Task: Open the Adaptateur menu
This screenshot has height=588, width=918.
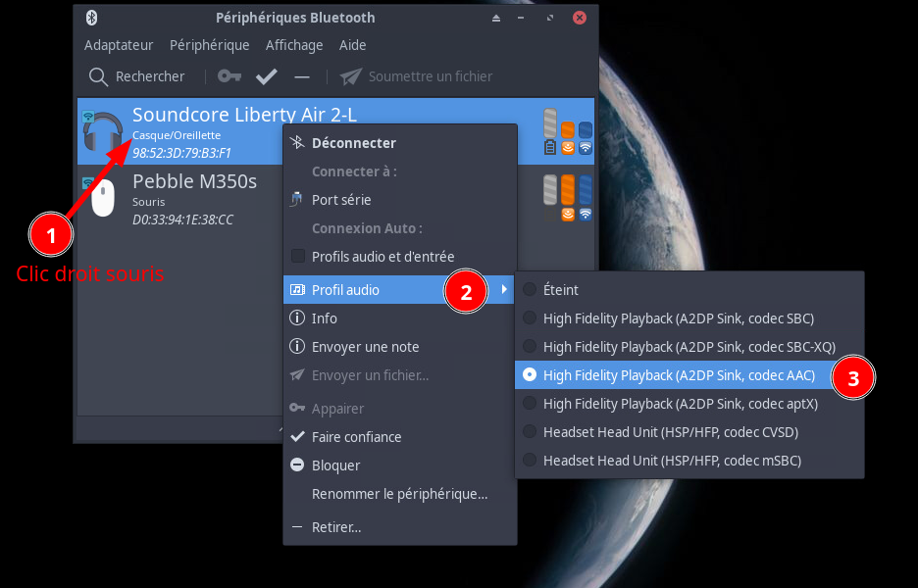Action: pyautogui.click(x=119, y=45)
